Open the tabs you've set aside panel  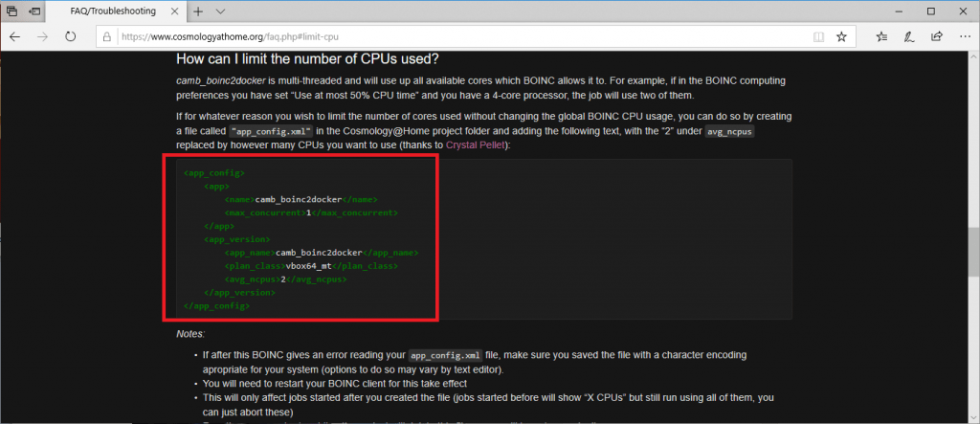11,11
